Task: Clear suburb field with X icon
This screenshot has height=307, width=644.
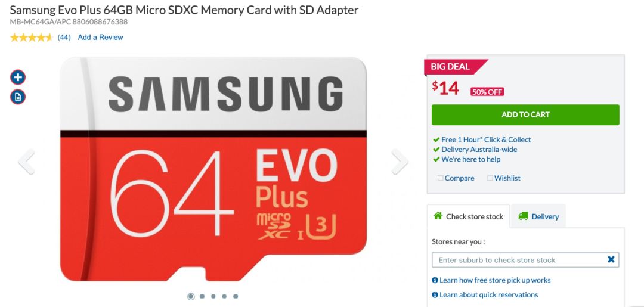Action: tap(611, 259)
